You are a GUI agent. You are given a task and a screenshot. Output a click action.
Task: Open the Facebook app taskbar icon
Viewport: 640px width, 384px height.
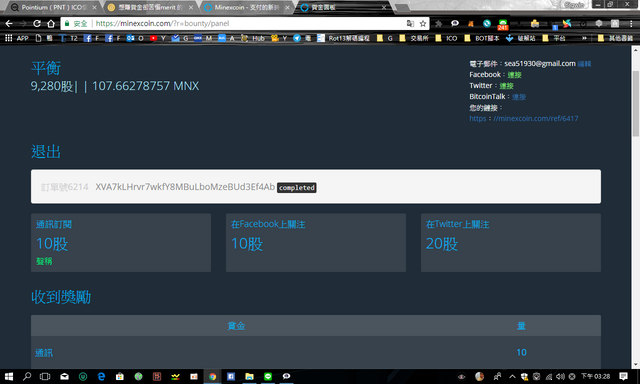(x=231, y=376)
